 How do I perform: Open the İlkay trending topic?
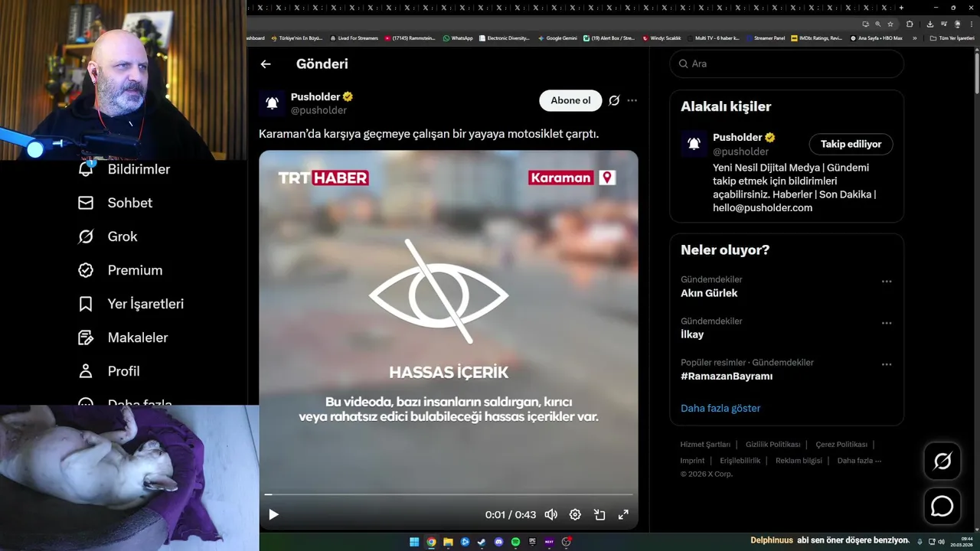[692, 334]
